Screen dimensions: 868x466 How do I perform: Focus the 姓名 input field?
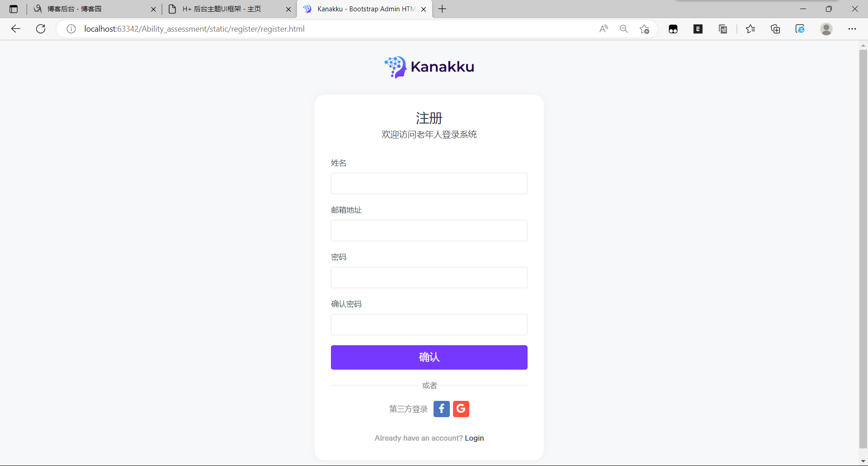point(429,184)
